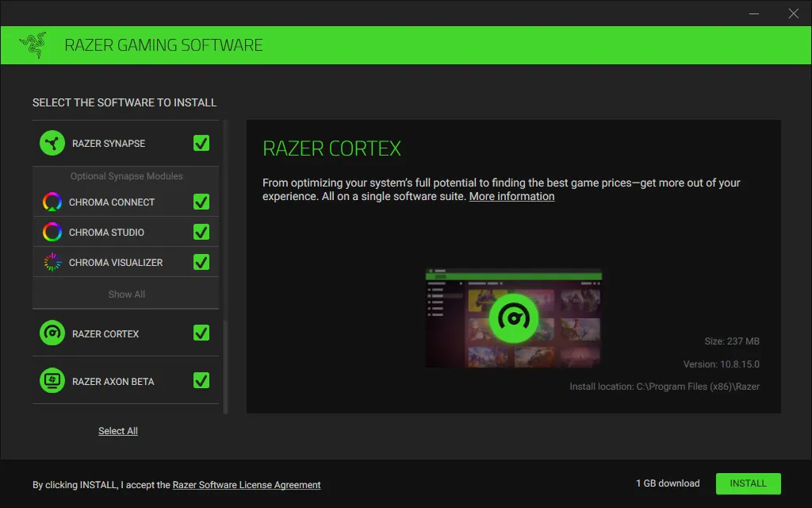Click the Chroma Connect rainbow icon
Image resolution: width=812 pixels, height=508 pixels.
52,202
